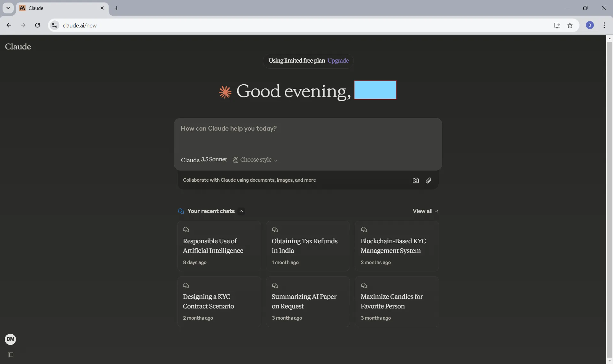Open the Obtaining Tax Refunds in India chat
This screenshot has height=364, width=613.
coord(308,246)
